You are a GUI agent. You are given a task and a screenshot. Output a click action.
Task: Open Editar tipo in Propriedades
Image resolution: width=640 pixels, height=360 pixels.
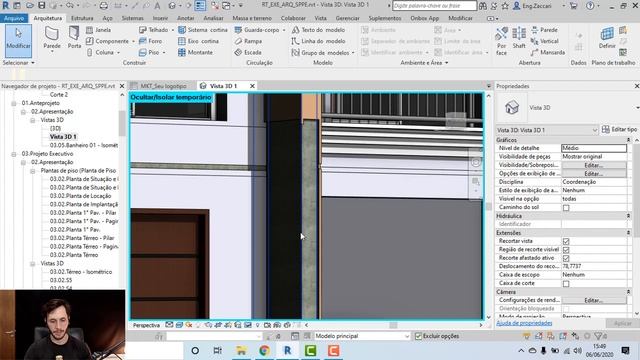point(619,129)
